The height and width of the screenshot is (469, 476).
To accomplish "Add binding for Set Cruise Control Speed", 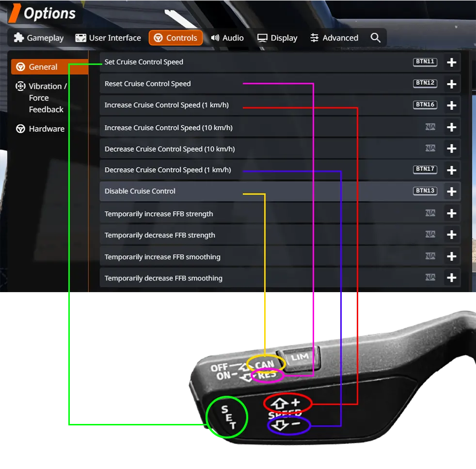I will pyautogui.click(x=451, y=62).
